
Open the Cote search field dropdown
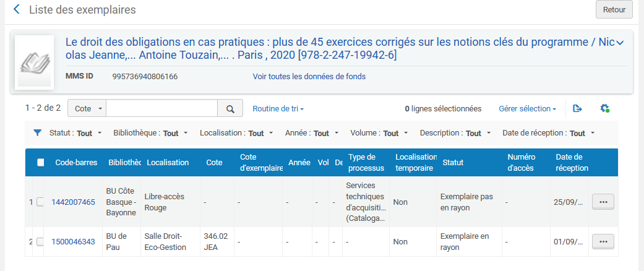[x=87, y=109]
